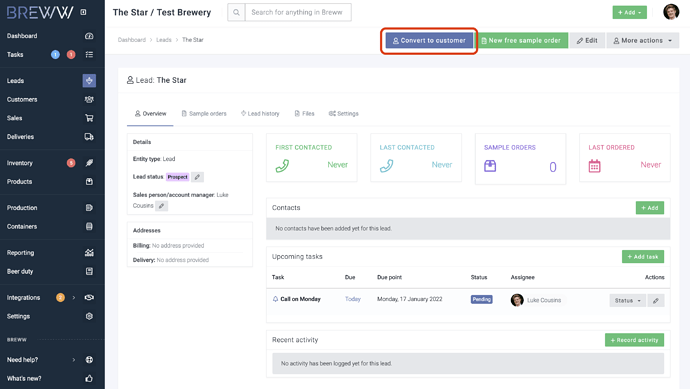Screen dimensions: 690x389
Task: Switch to the Sample orders tab
Action: pyautogui.click(x=204, y=114)
